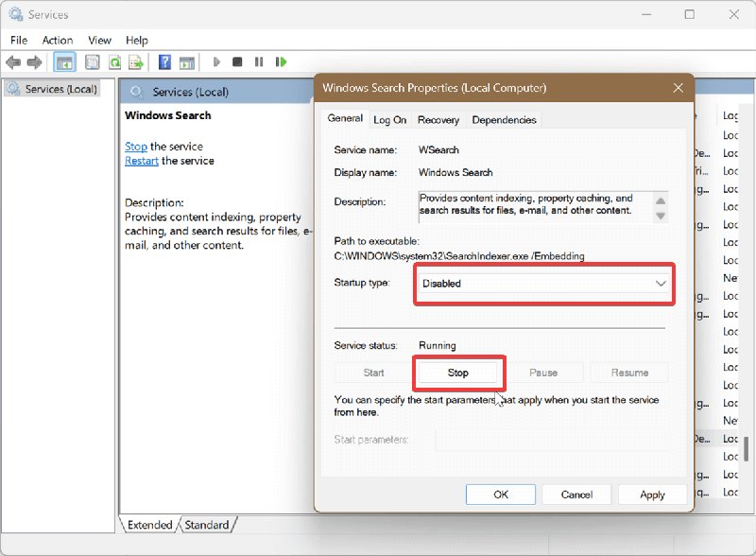This screenshot has height=556, width=756.
Task: Click the Start Service play icon
Action: [216, 61]
